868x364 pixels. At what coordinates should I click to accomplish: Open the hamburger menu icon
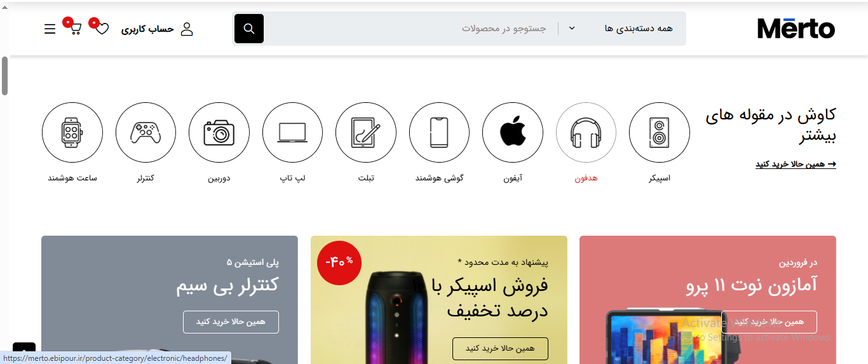(50, 29)
